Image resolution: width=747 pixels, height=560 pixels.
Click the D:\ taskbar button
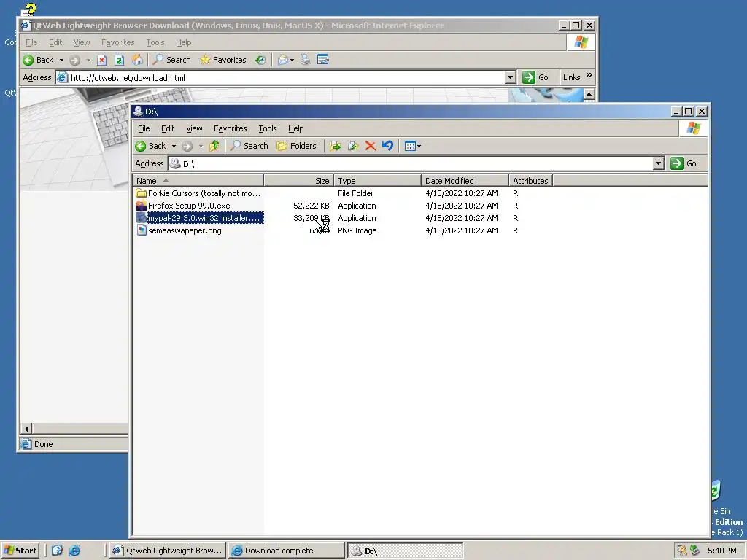[x=405, y=551]
